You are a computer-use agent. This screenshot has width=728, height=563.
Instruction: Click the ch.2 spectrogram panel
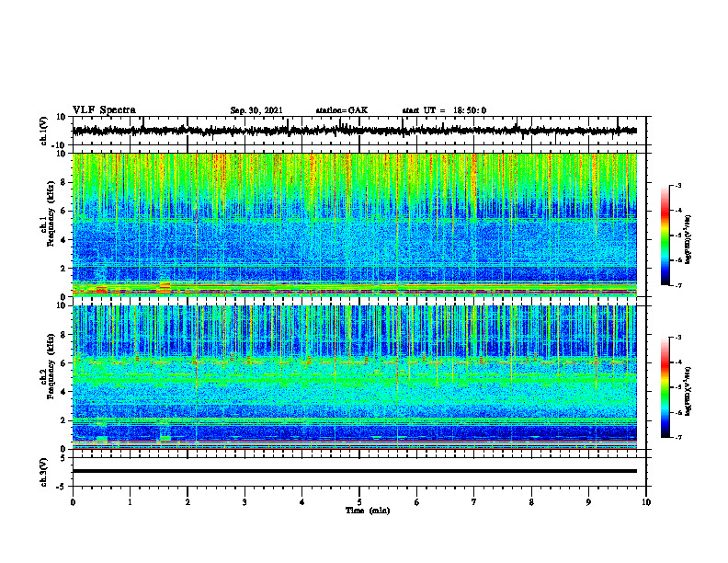point(354,377)
